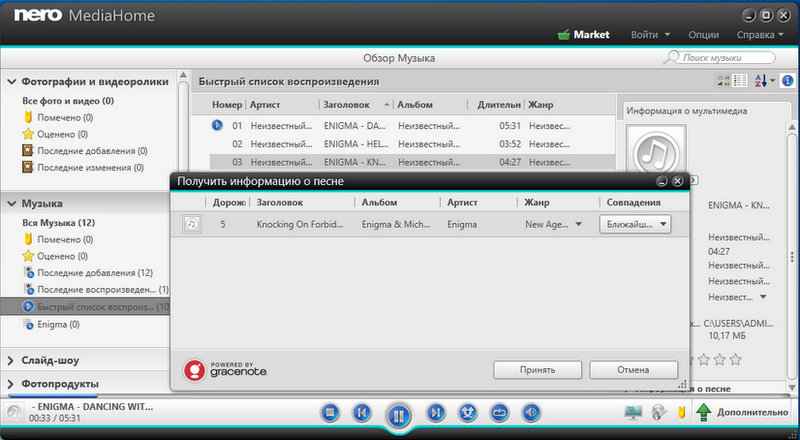
Task: Switch to thumbnail view
Action: coord(723,81)
